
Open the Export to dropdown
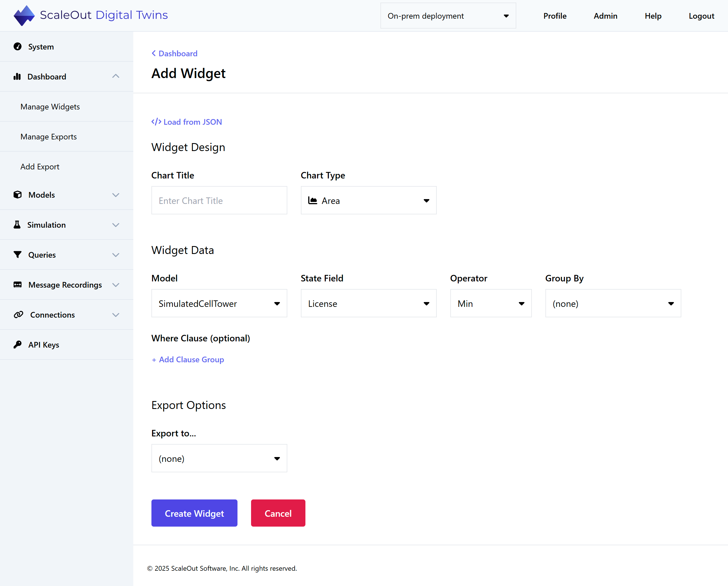tap(219, 458)
